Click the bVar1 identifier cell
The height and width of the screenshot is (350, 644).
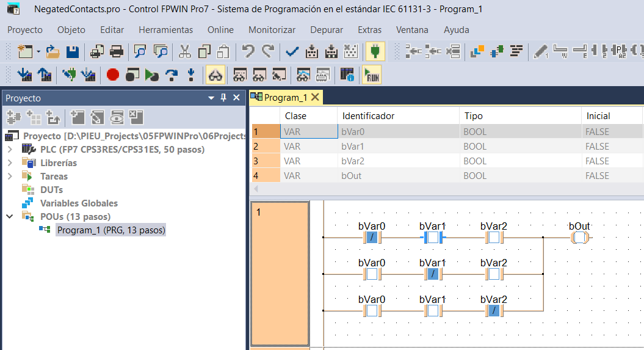click(x=398, y=147)
